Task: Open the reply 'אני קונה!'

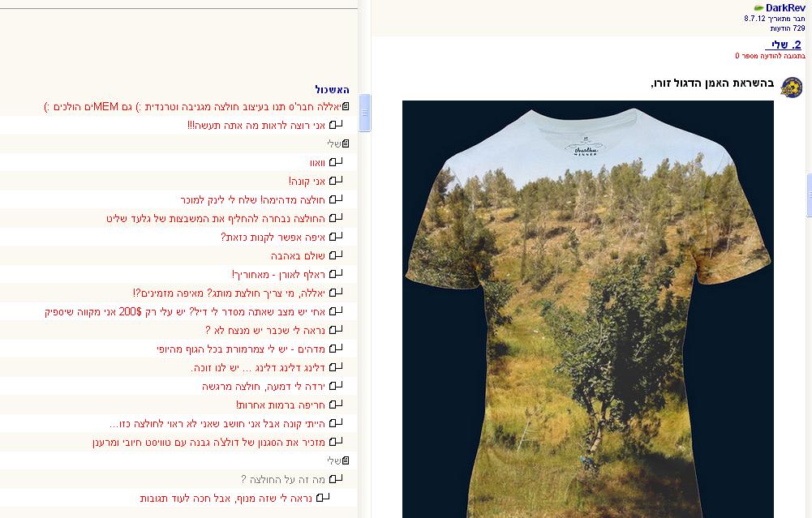Action: (x=307, y=181)
